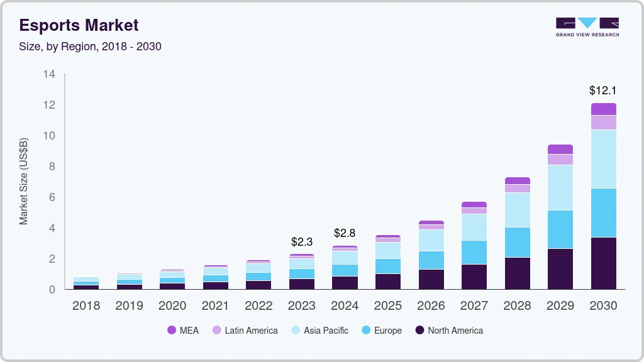
Task: Click the Latin America legend color dot
Action: [216, 331]
